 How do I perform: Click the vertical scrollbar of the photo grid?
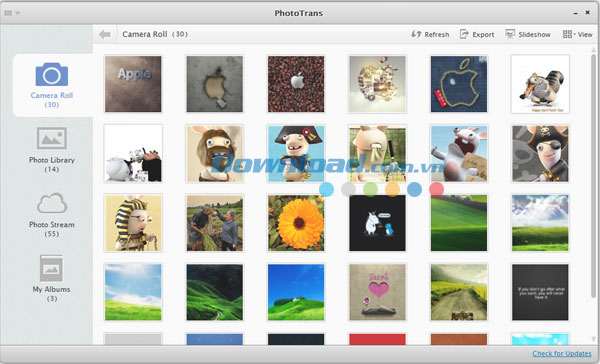point(593,175)
